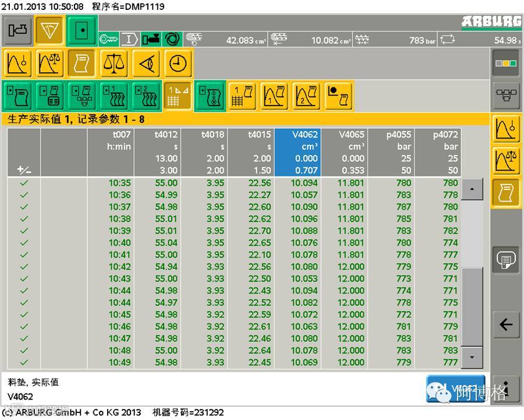The width and height of the screenshot is (524, 420).
Task: Select green protocol with network tree icon
Action: [82, 96]
